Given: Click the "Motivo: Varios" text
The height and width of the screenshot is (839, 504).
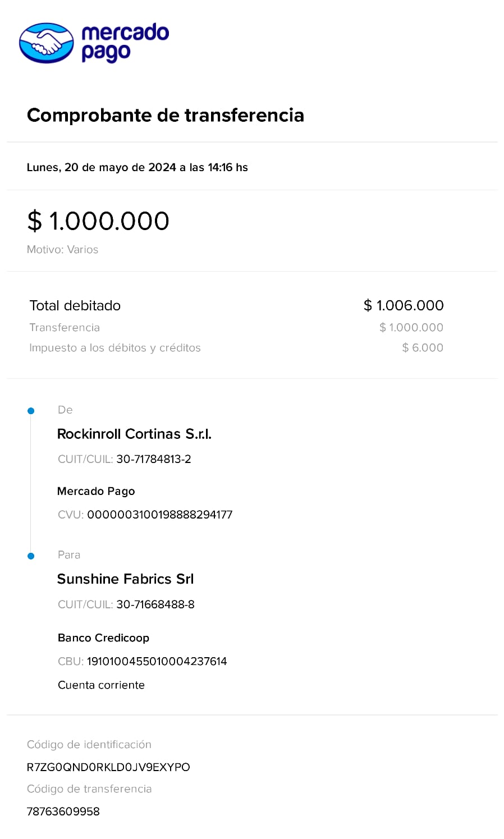Looking at the screenshot, I should [62, 250].
